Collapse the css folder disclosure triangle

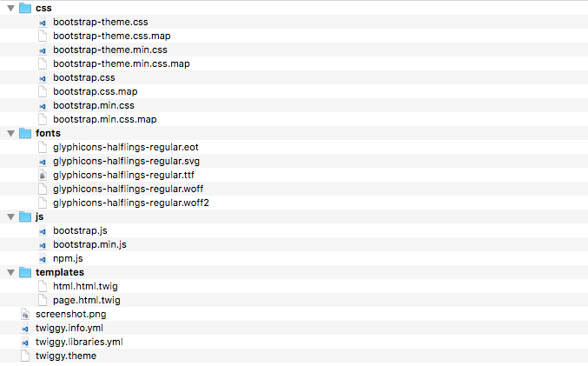point(10,8)
